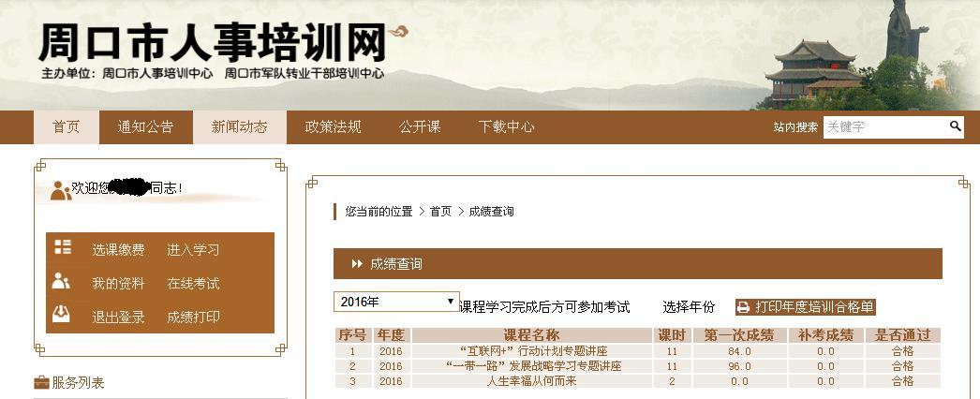980x399 pixels.
Task: Click the printer icon on print button
Action: (744, 307)
